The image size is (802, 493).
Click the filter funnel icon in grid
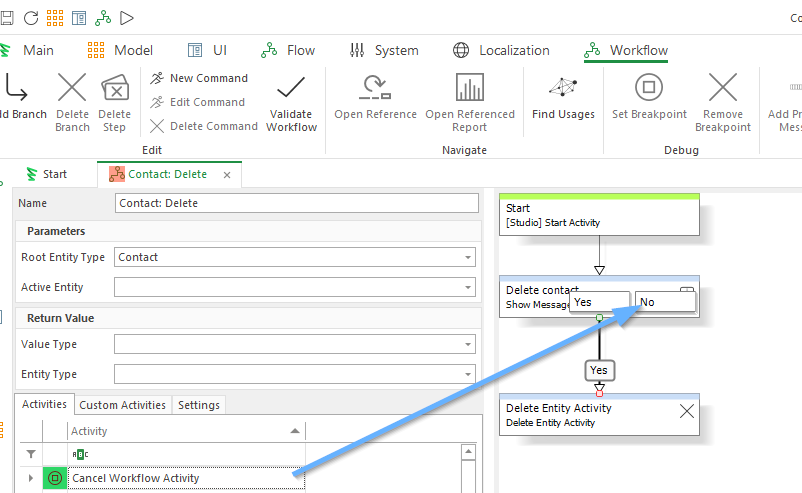point(31,454)
